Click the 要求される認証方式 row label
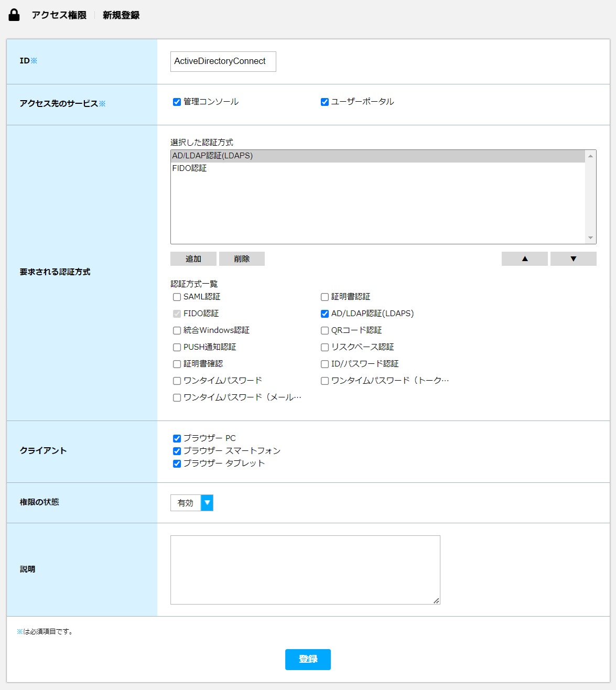 pos(55,272)
